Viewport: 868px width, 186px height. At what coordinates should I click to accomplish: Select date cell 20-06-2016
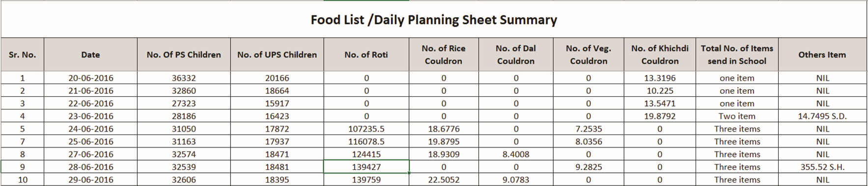(90, 78)
